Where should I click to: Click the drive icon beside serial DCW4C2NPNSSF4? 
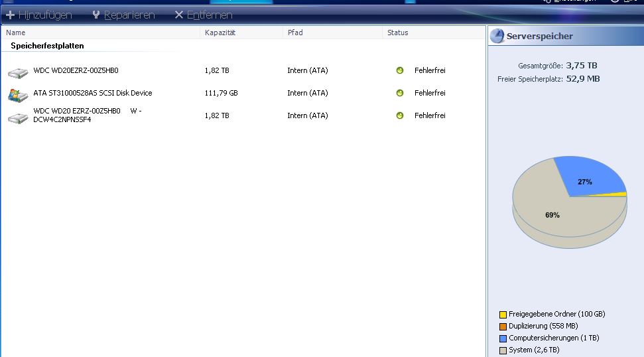pos(17,117)
